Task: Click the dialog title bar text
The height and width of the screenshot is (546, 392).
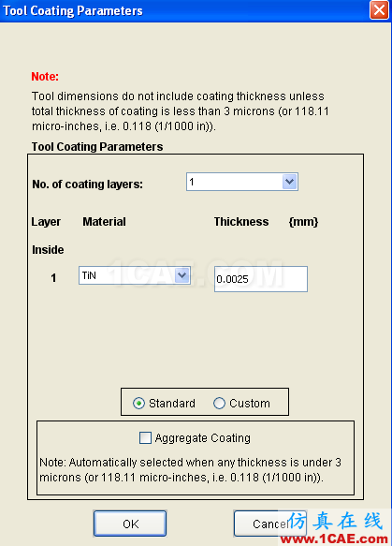Action: (73, 11)
